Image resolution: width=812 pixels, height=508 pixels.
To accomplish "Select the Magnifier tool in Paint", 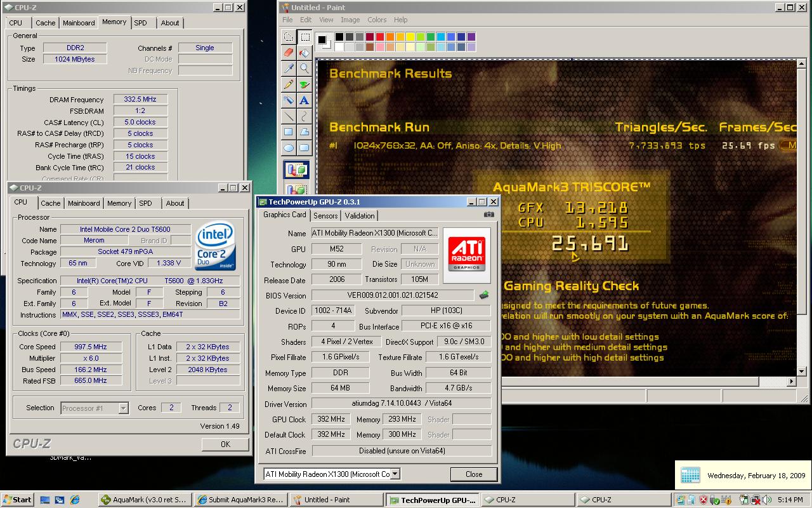I will (304, 69).
